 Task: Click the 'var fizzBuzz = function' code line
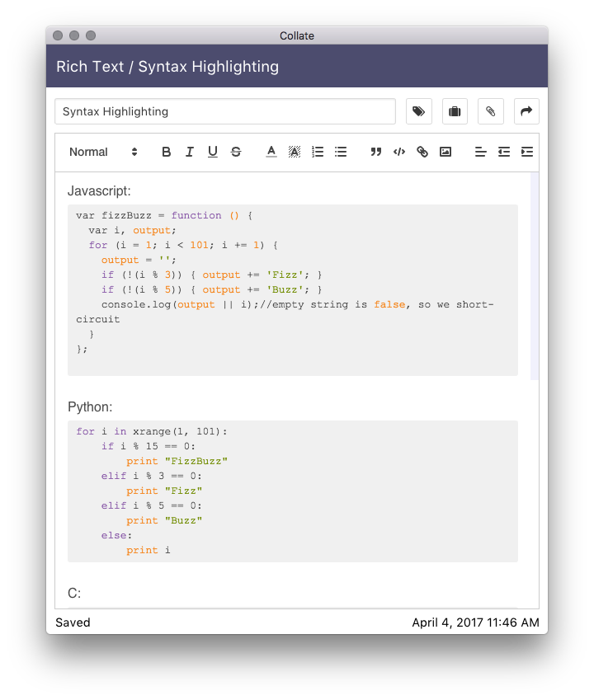pyautogui.click(x=164, y=216)
